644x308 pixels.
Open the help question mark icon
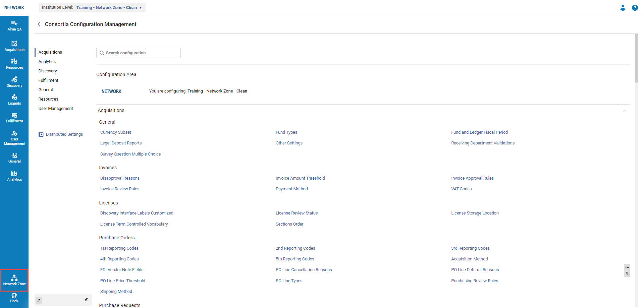[635, 8]
